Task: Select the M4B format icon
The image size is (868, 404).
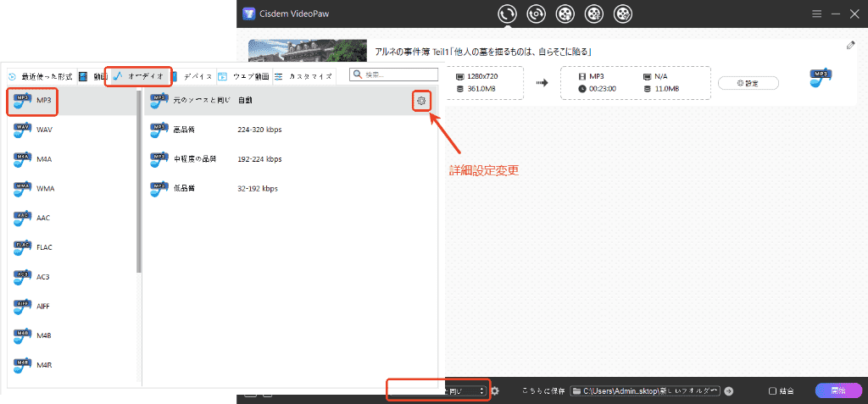Action: (23, 335)
